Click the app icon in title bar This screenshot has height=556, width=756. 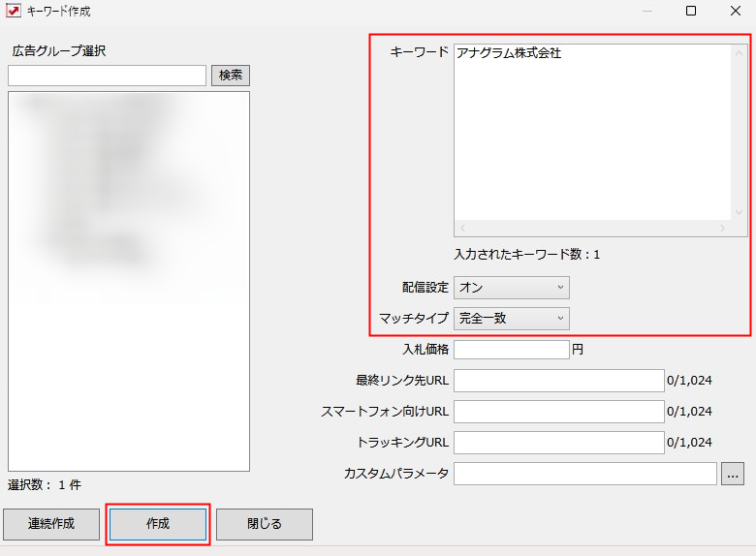pyautogui.click(x=14, y=12)
